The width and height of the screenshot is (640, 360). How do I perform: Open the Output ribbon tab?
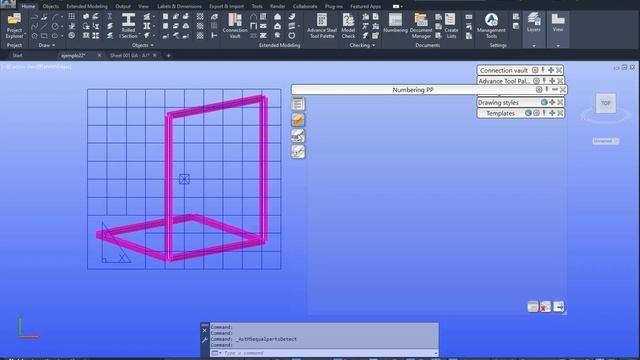[123, 6]
